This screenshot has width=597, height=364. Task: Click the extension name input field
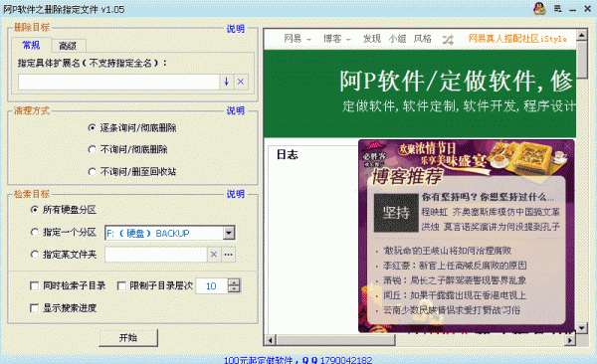coord(118,82)
